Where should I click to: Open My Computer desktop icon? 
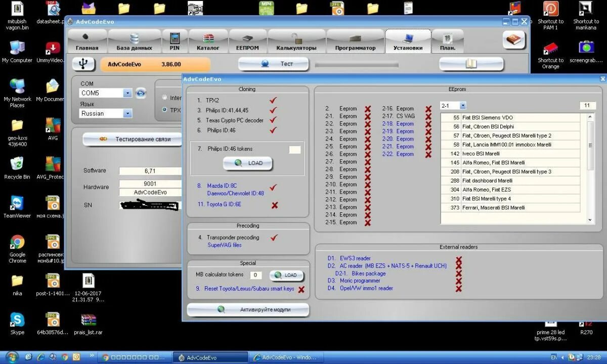point(17,52)
